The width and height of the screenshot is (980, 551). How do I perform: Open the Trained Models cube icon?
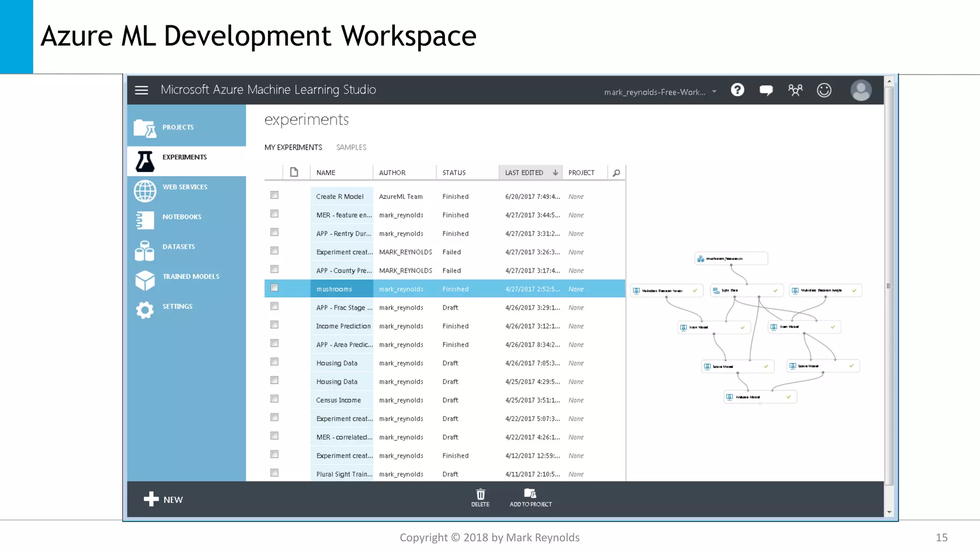pos(145,280)
